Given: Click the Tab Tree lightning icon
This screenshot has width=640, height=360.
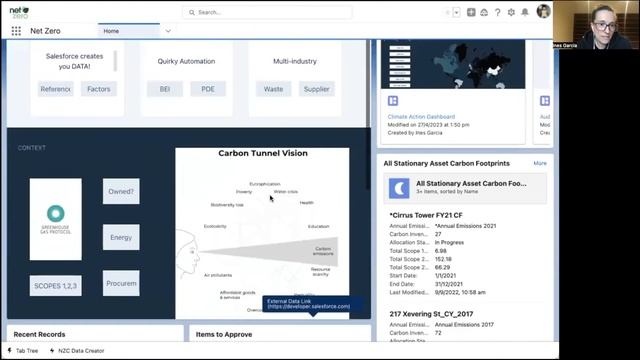Looking at the screenshot, I should 9,351.
